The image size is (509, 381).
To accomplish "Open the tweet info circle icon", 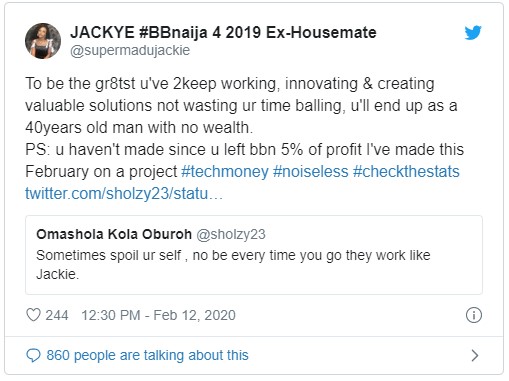I will pos(474,315).
